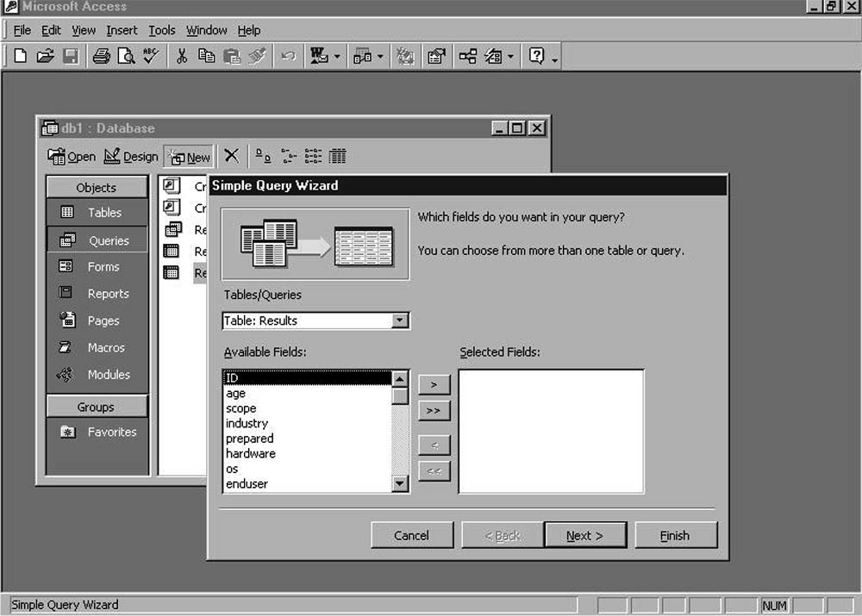Viewport: 862px width, 616px height.
Task: Click the Finish button
Action: tap(675, 535)
